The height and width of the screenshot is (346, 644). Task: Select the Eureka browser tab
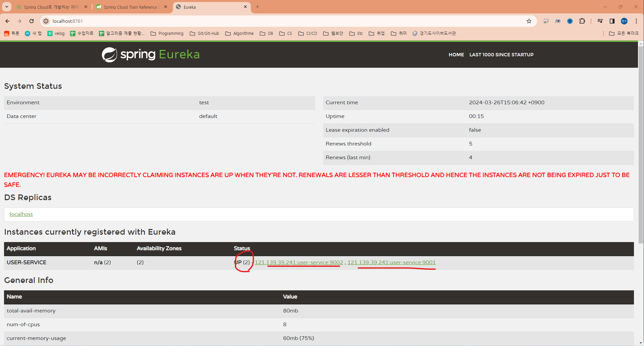[211, 7]
